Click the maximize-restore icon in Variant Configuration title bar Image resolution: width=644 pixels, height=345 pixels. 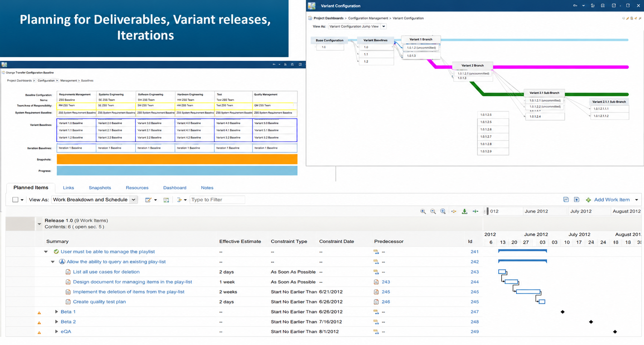point(628,6)
